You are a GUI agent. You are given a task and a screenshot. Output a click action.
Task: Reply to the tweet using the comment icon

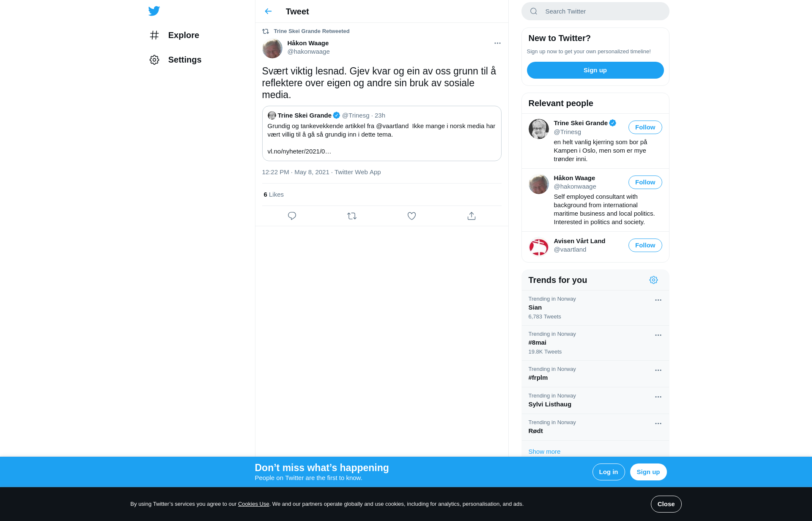pos(292,216)
